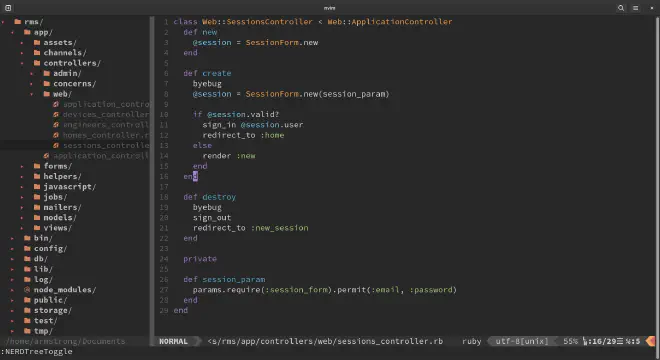
Task: Click the new tab icon in title bar
Action: (8, 8)
